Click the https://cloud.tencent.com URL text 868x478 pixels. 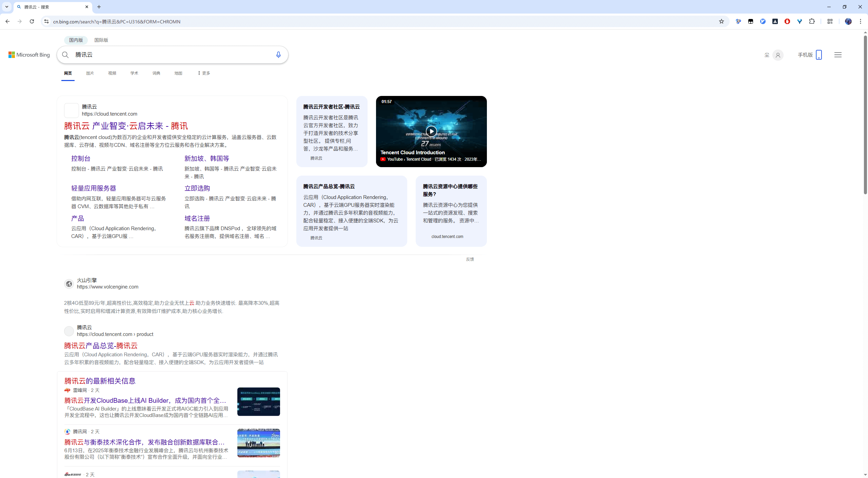click(110, 114)
